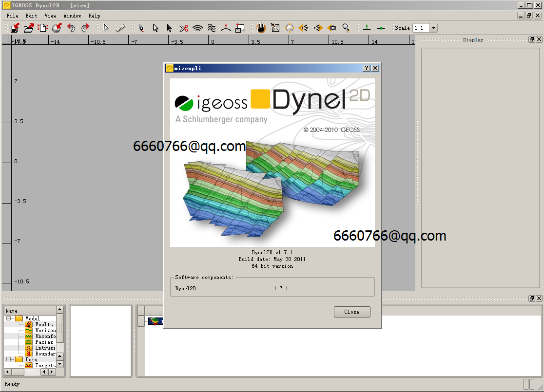Click the green dot line icon
Image resolution: width=544 pixels, height=392 pixels.
pos(381,28)
